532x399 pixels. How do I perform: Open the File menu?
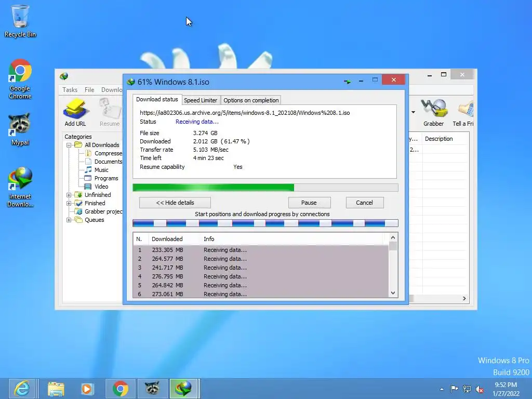point(89,89)
